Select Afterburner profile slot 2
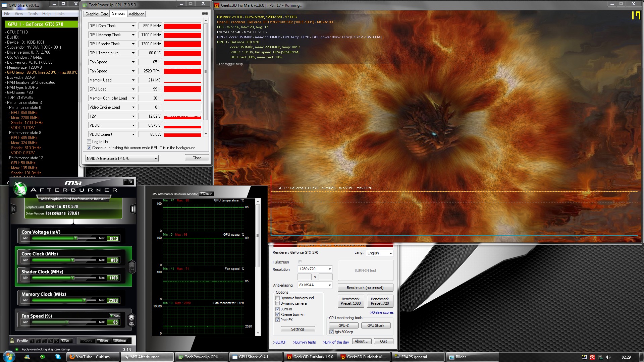644x362 pixels. pos(38,341)
